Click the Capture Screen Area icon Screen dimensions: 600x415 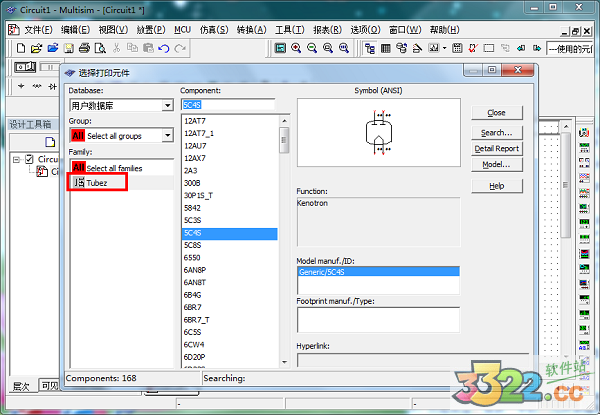pos(489,48)
